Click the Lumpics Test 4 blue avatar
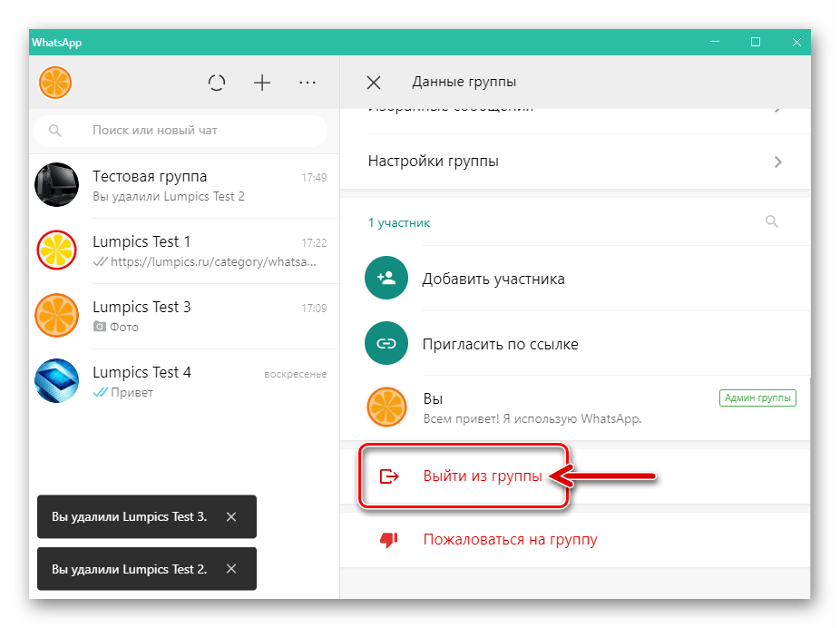The image size is (840, 628). (57, 381)
